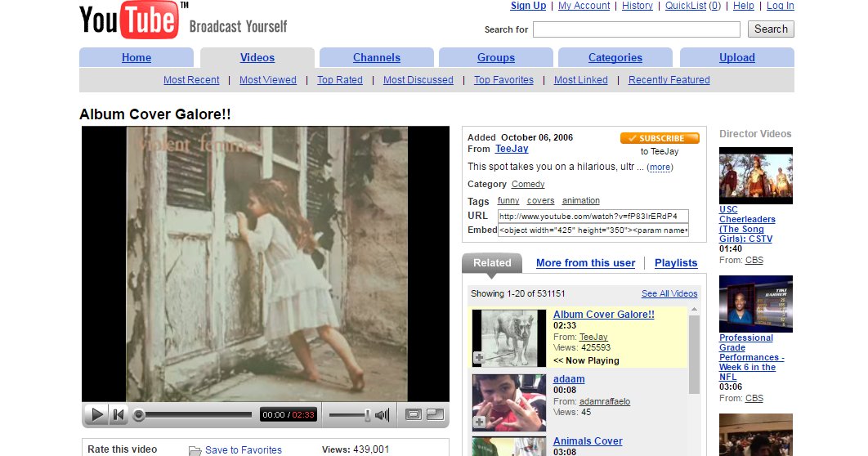The image size is (868, 456).
Task: Open the Most Viewed videos link
Action: (268, 80)
